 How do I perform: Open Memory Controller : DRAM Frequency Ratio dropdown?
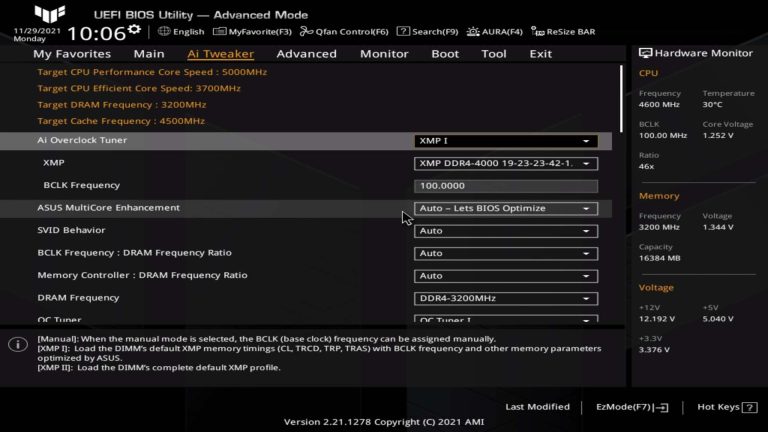click(506, 276)
